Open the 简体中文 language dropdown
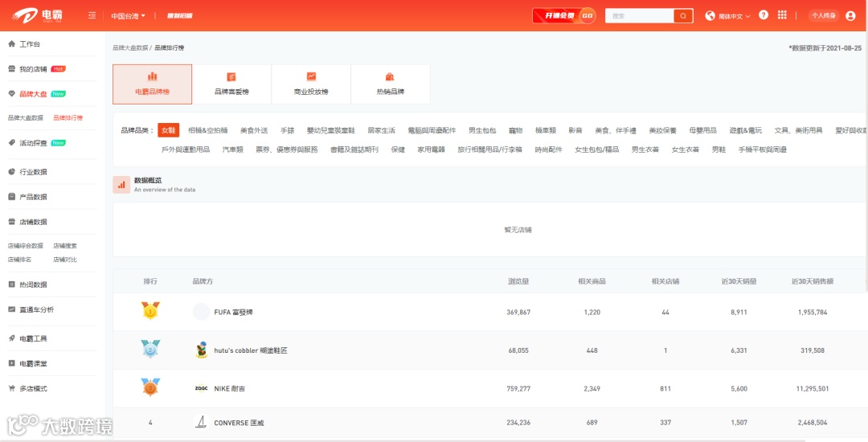The image size is (868, 442). pos(734,16)
